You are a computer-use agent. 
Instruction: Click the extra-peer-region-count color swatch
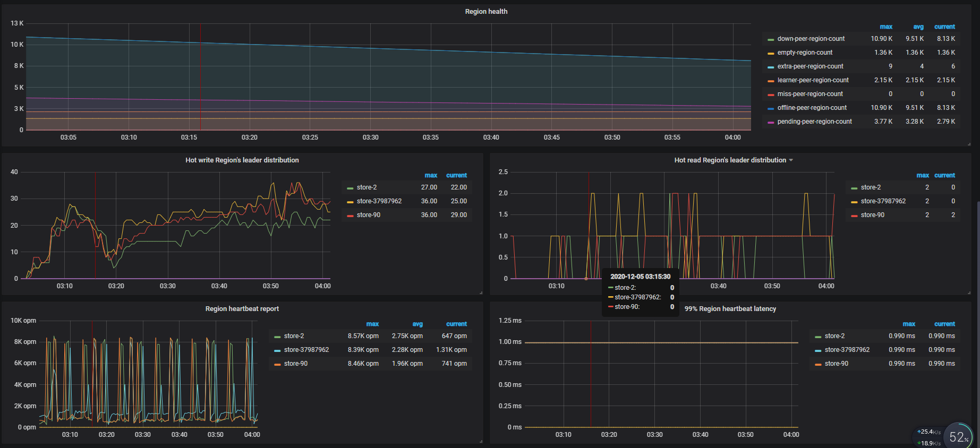click(771, 67)
